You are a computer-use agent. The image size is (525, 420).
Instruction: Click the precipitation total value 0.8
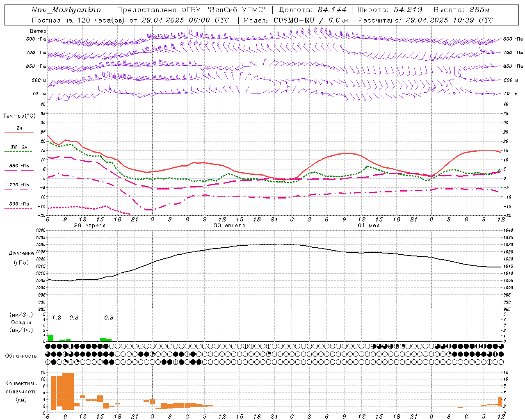point(109,318)
